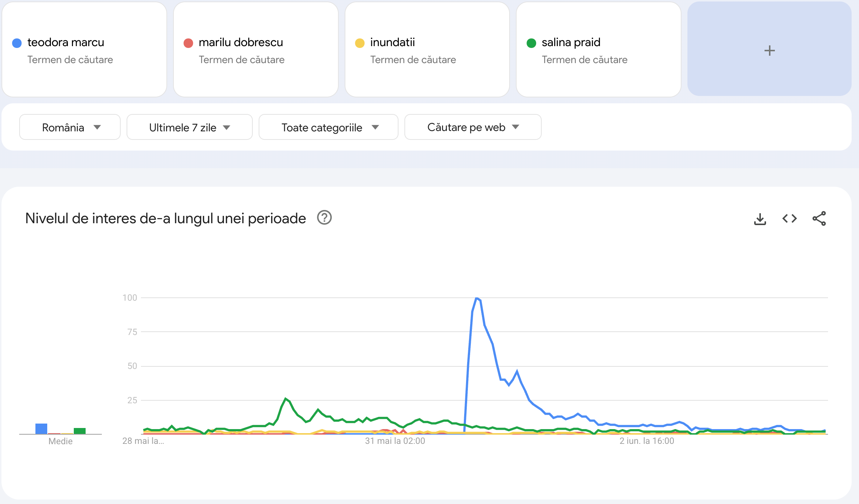859x504 pixels.
Task: Click the blue dot beside teodora marcu
Action: coord(17,43)
